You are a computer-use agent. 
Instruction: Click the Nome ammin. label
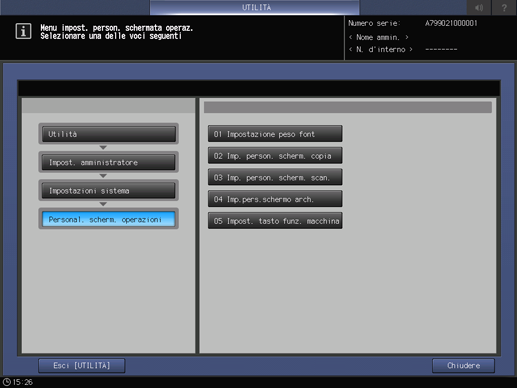[x=378, y=37]
